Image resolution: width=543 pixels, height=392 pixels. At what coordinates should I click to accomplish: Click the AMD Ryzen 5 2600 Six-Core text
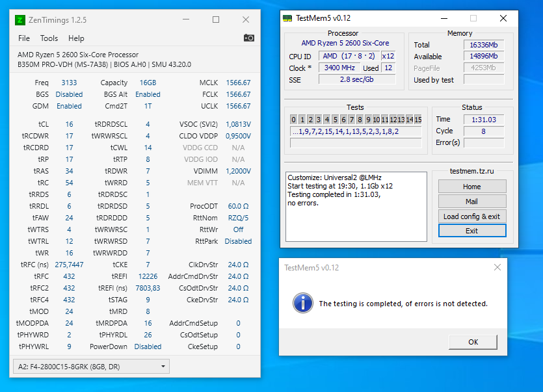(x=345, y=43)
